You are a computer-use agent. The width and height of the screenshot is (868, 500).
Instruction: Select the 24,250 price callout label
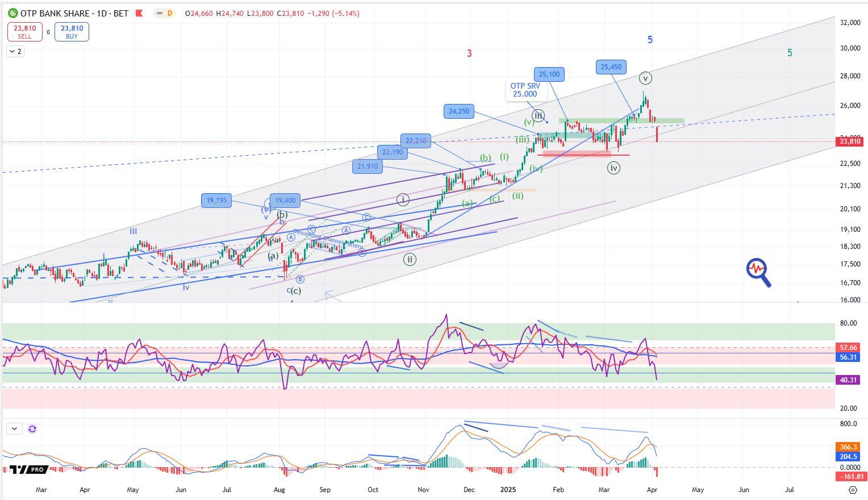pyautogui.click(x=459, y=111)
